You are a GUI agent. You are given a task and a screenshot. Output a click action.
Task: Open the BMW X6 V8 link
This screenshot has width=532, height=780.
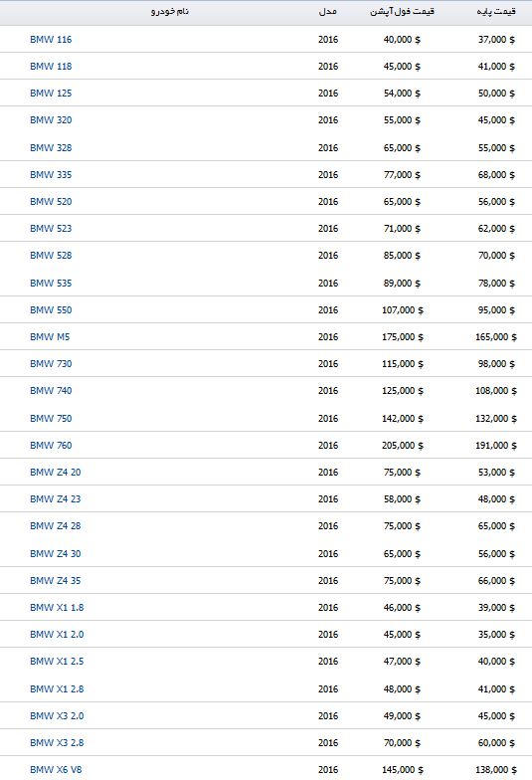[56, 770]
